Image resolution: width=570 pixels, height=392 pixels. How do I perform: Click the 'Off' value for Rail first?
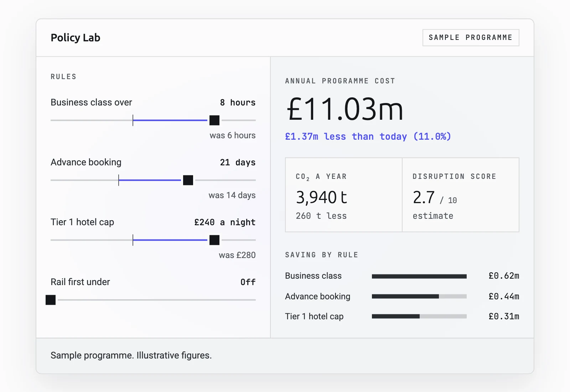click(x=248, y=282)
